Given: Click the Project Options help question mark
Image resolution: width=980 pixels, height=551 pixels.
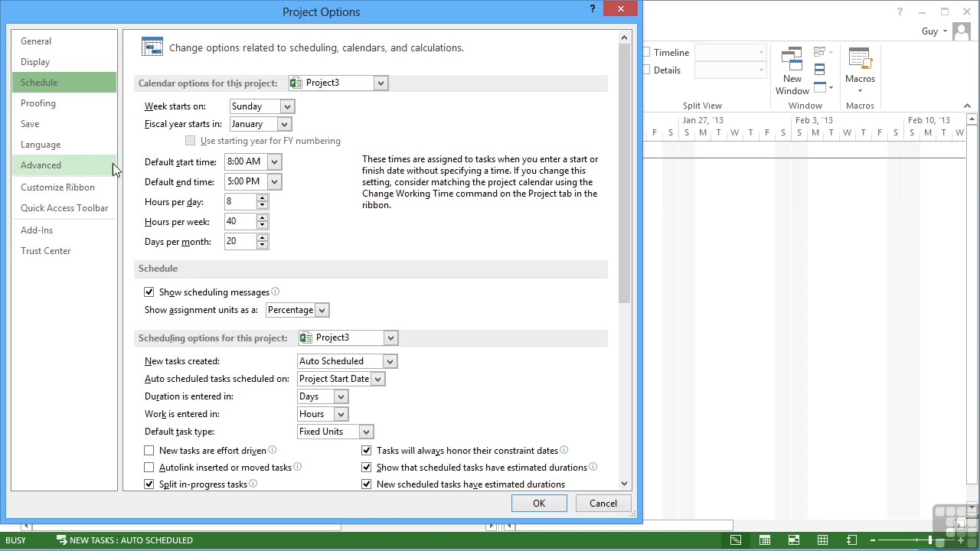Looking at the screenshot, I should point(593,9).
